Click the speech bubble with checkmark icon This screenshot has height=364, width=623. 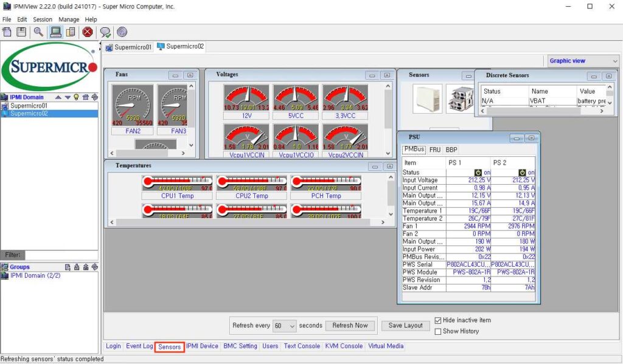pyautogui.click(x=105, y=32)
